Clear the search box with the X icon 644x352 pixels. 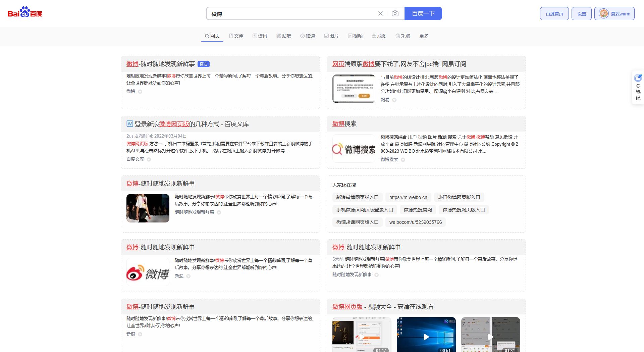[x=380, y=13]
